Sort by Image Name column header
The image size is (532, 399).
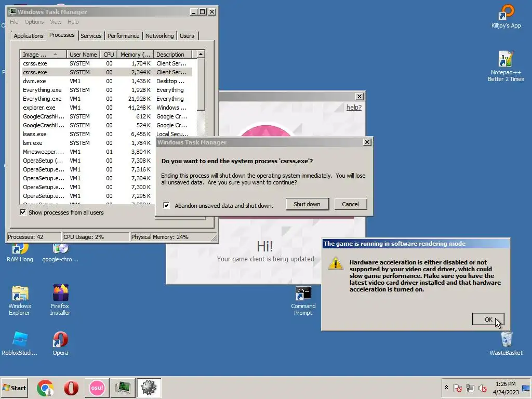pyautogui.click(x=44, y=54)
